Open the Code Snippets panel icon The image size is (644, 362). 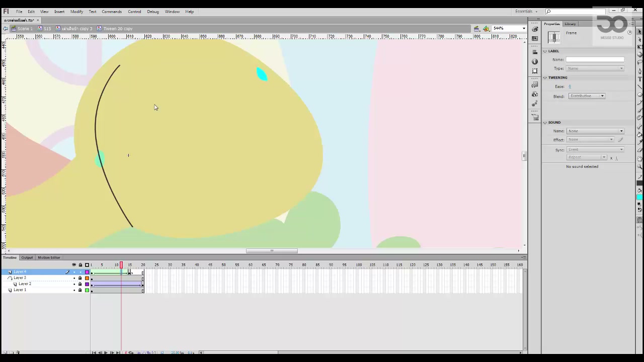535,84
